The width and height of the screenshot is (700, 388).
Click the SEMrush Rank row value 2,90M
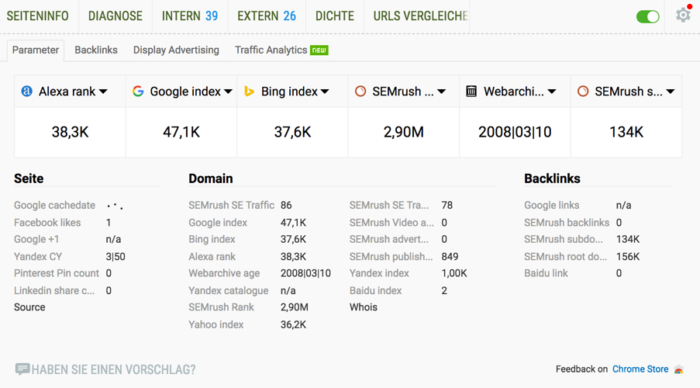tap(294, 307)
